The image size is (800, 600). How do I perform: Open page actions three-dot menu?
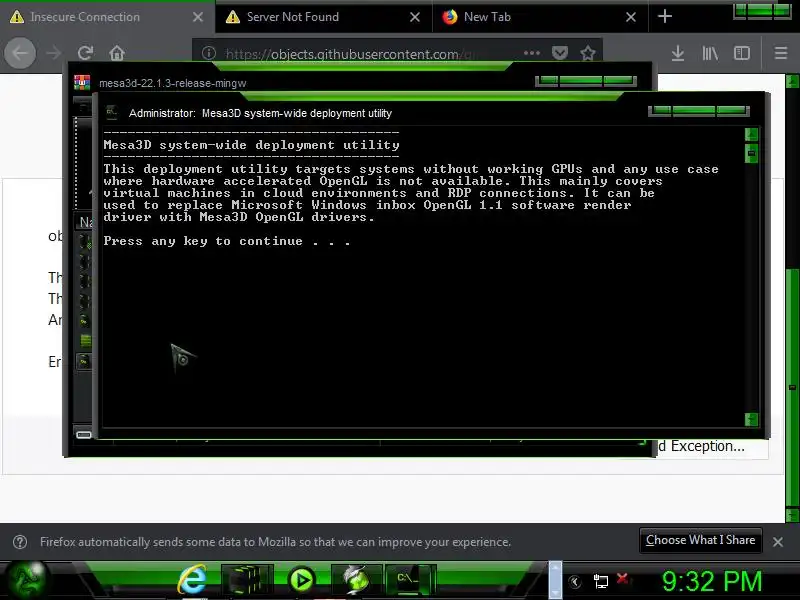[532, 53]
